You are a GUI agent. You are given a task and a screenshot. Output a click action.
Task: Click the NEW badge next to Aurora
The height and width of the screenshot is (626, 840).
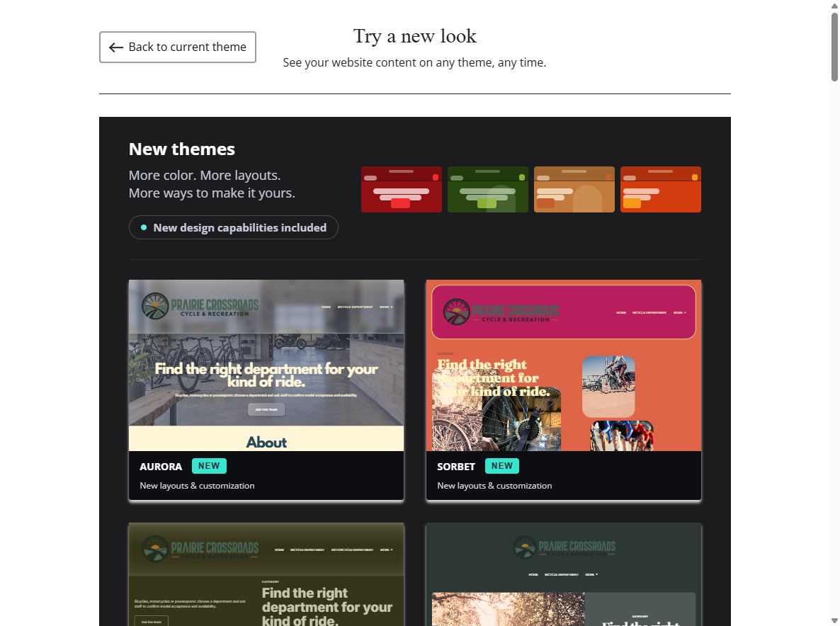point(209,466)
